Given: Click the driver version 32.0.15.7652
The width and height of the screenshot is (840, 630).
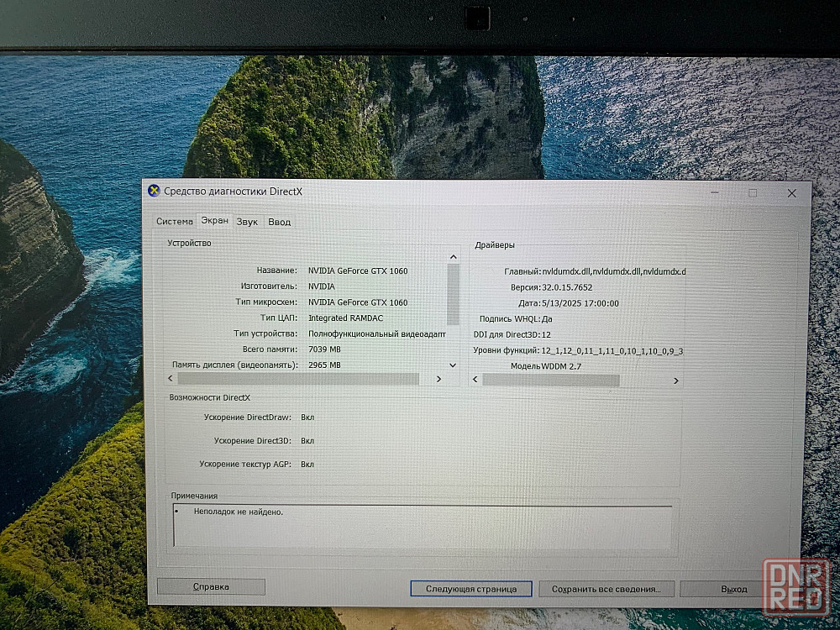Looking at the screenshot, I should click(567, 287).
